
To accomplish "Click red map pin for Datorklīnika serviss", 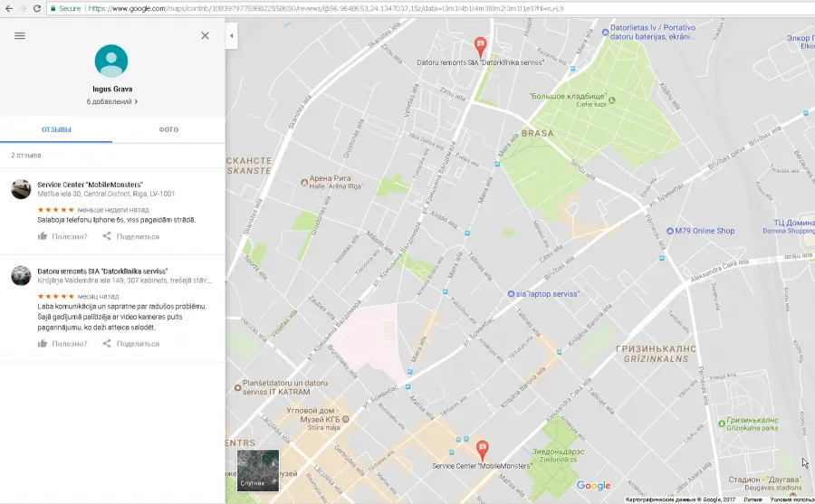I will click(x=481, y=47).
